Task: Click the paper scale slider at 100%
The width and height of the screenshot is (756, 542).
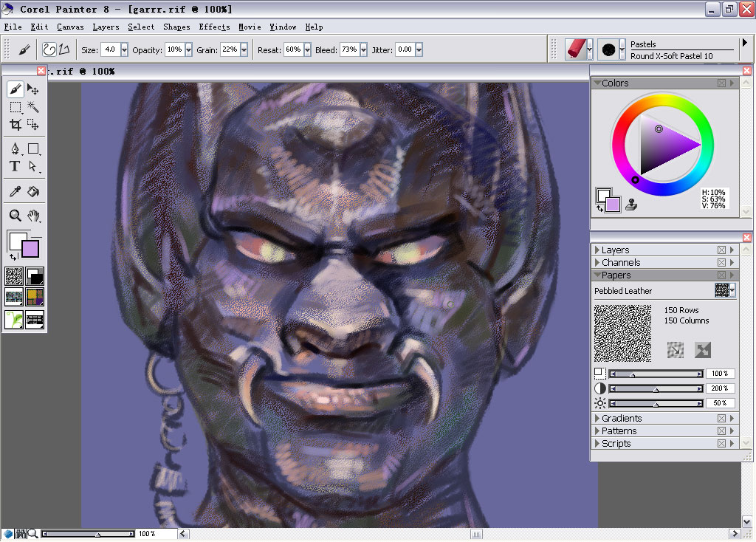Action: [x=656, y=374]
